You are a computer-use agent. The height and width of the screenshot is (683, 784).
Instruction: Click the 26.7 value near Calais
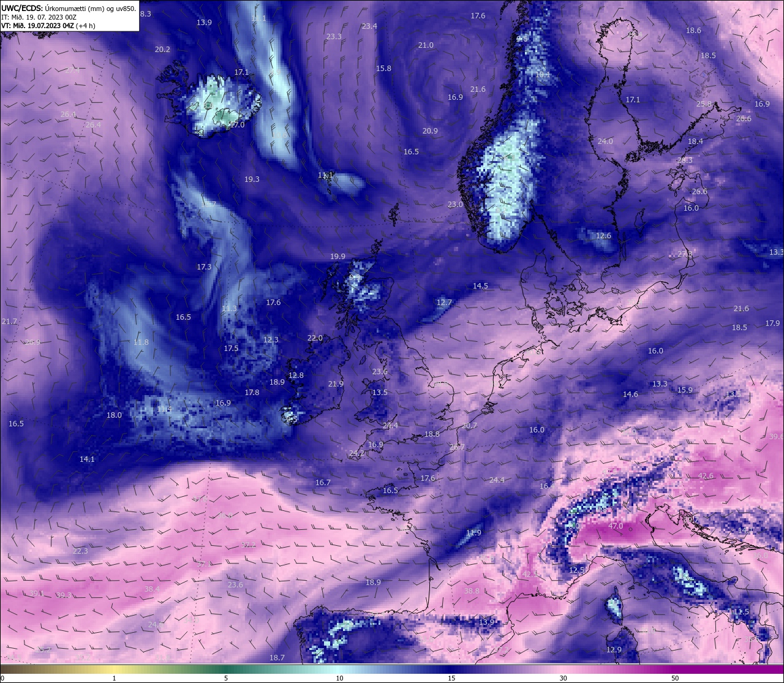click(457, 447)
